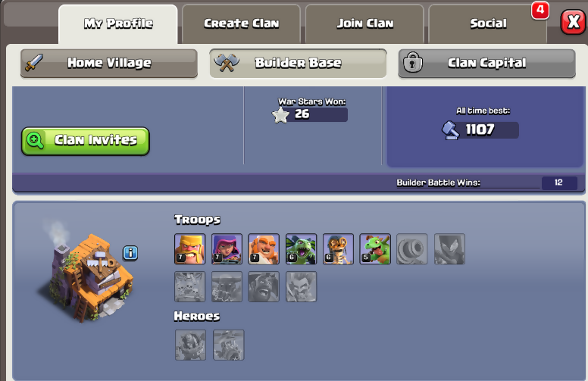Select the Baby Dragon troop icon
This screenshot has height=381, width=588.
point(375,249)
